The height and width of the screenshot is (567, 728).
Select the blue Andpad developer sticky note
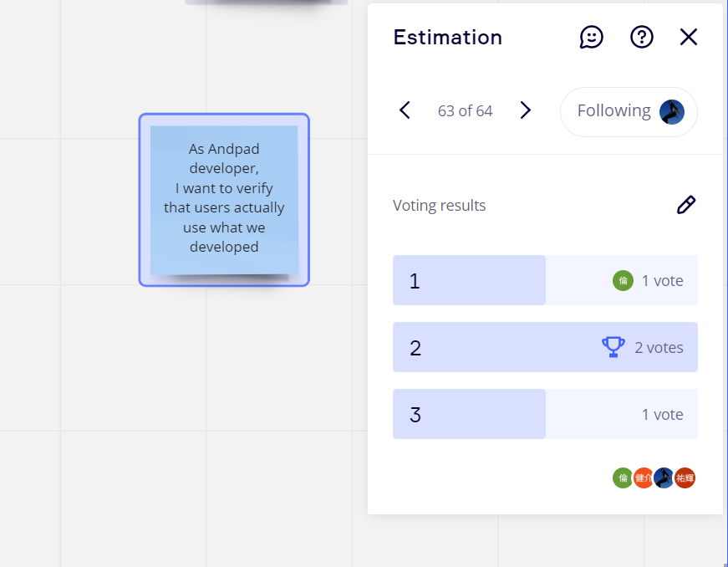coord(224,200)
